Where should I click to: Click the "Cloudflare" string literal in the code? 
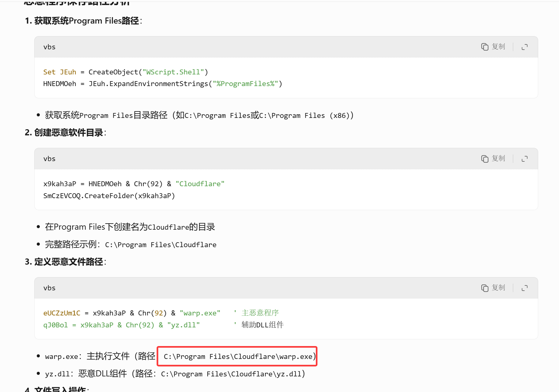coord(200,184)
